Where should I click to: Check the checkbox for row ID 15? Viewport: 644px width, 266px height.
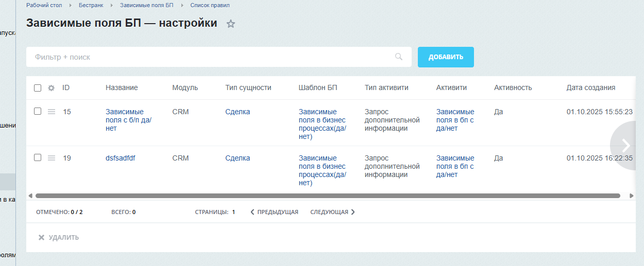(38, 111)
